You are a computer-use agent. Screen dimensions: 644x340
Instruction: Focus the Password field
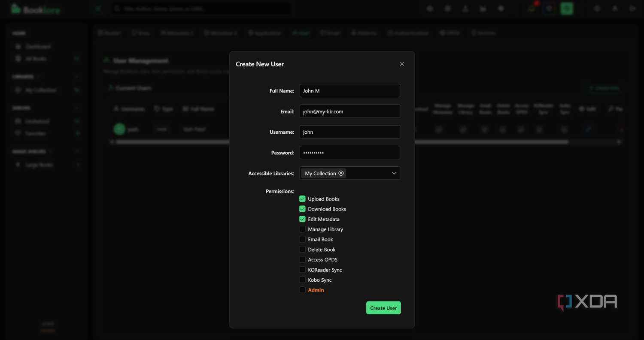point(350,153)
